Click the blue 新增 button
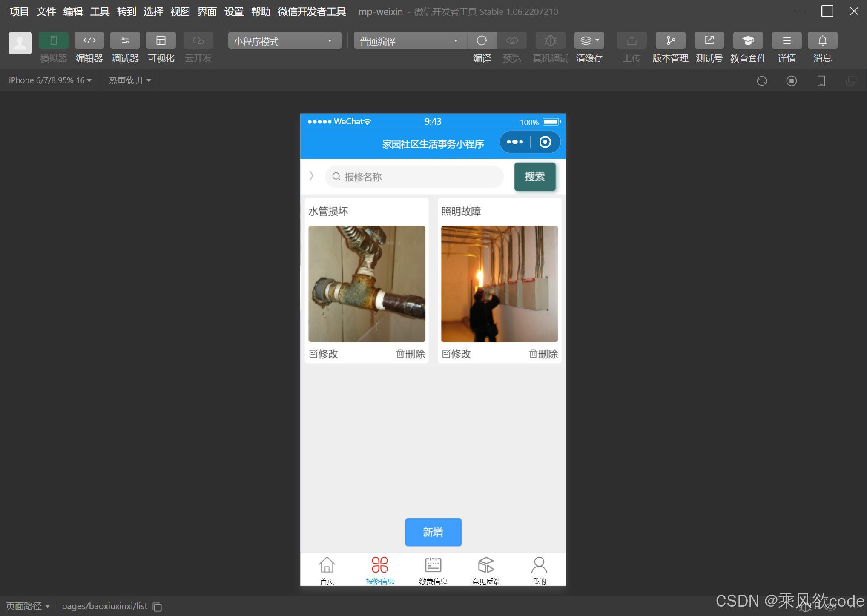 [x=433, y=532]
